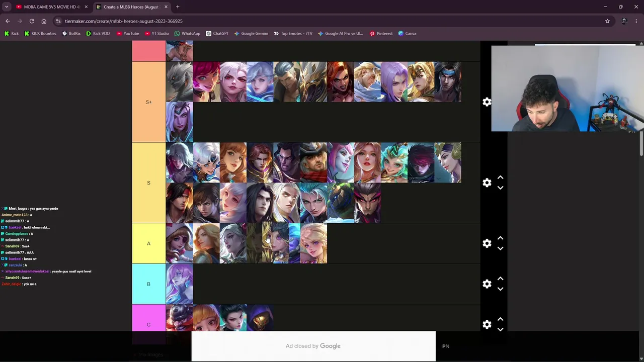The width and height of the screenshot is (644, 362).
Task: Open the Google AI Pro bookmark
Action: [340, 34]
